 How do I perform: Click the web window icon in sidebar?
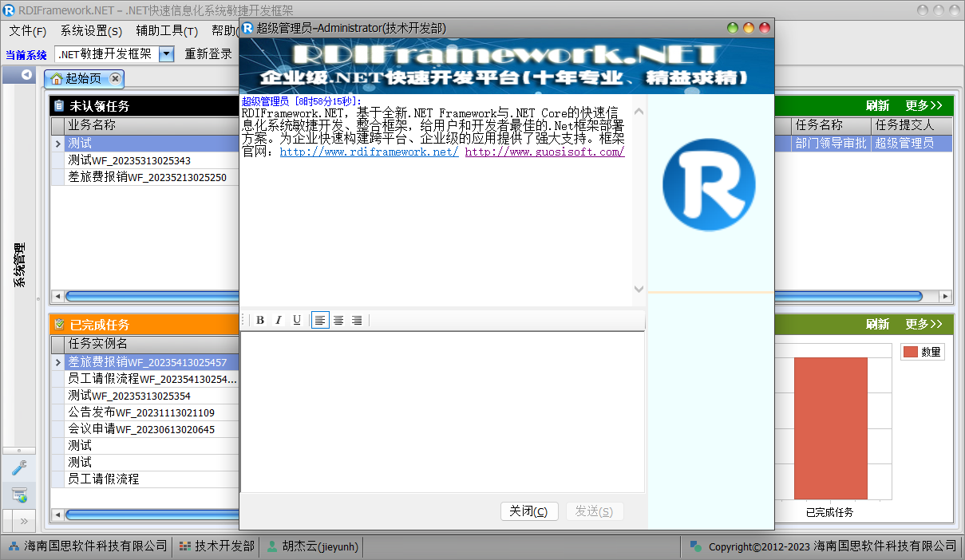click(x=19, y=495)
